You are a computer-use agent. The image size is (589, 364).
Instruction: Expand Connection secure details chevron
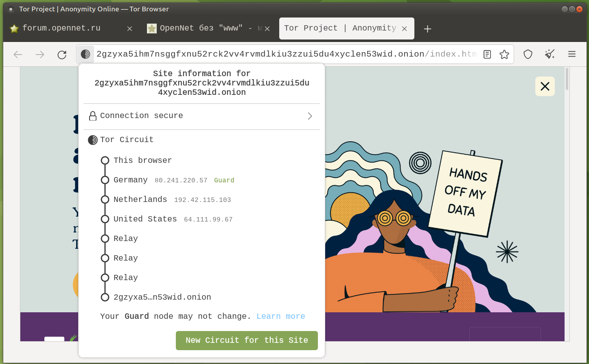[310, 116]
